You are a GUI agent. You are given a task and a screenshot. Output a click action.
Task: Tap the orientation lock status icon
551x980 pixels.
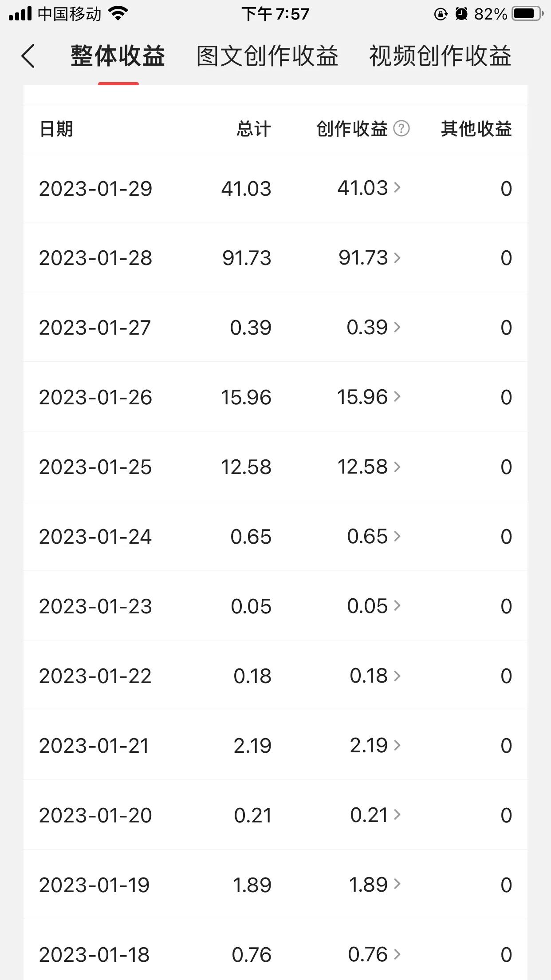point(441,14)
